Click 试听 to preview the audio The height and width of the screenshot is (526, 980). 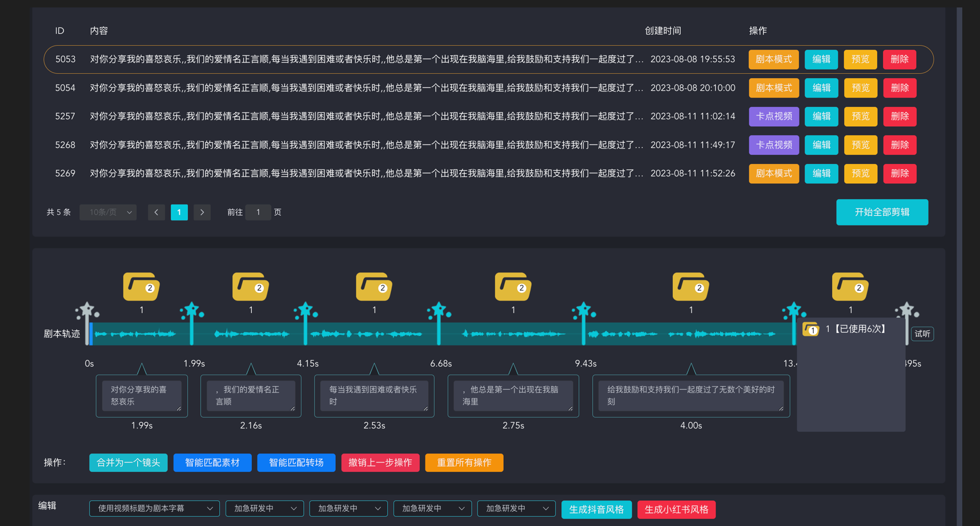(x=922, y=334)
